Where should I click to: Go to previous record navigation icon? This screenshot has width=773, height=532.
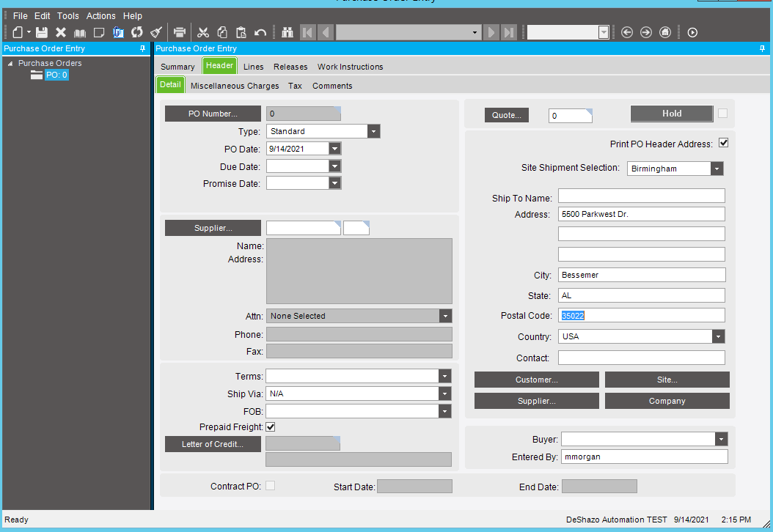click(326, 32)
